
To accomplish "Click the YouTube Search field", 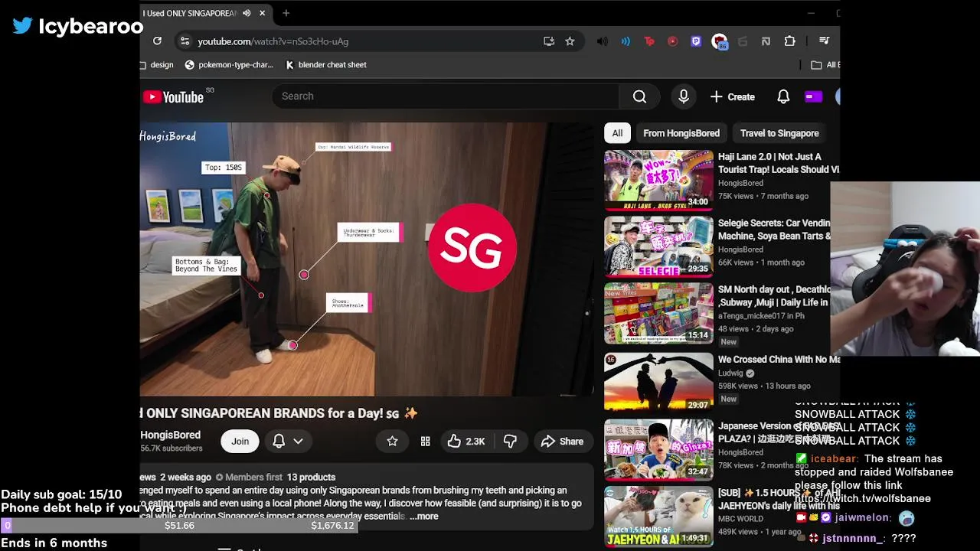I will pyautogui.click(x=445, y=96).
